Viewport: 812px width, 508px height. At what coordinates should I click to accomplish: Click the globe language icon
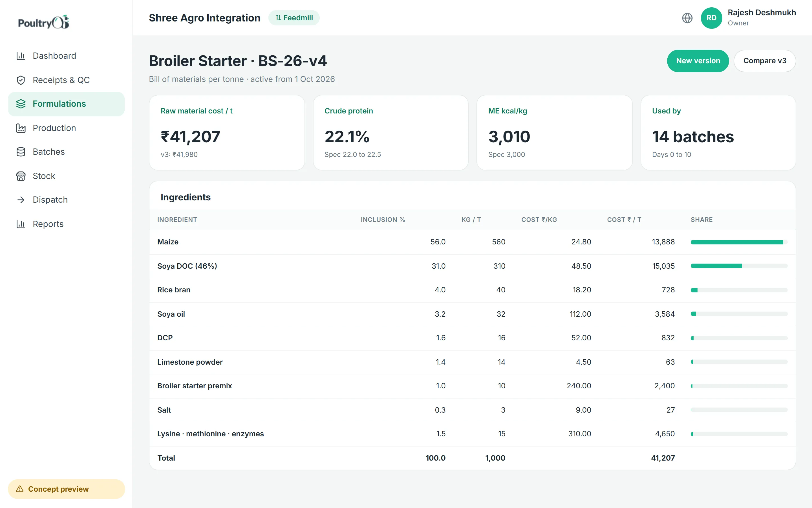coord(687,18)
